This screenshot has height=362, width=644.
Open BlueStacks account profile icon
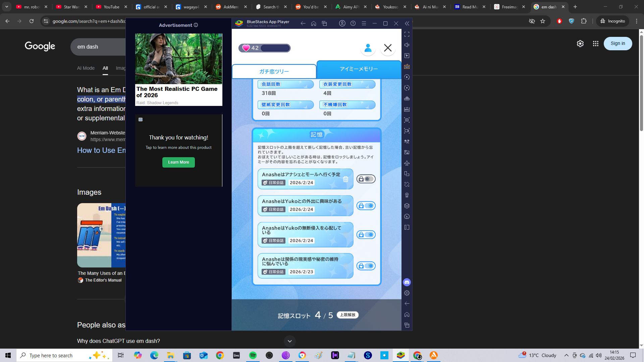[342, 23]
